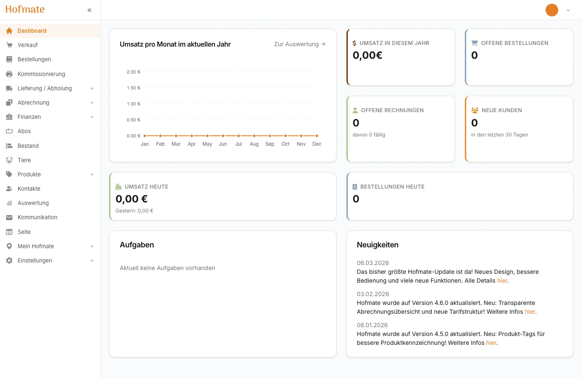
Task: Select the Verkauf shopping cart icon
Action: click(x=9, y=45)
